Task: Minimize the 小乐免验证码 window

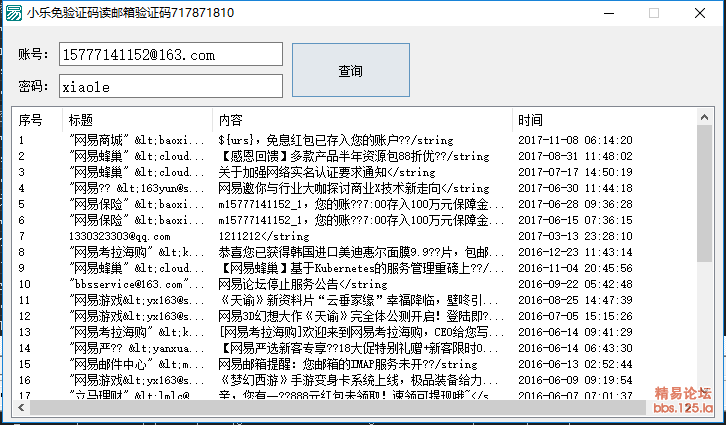Action: 607,13
